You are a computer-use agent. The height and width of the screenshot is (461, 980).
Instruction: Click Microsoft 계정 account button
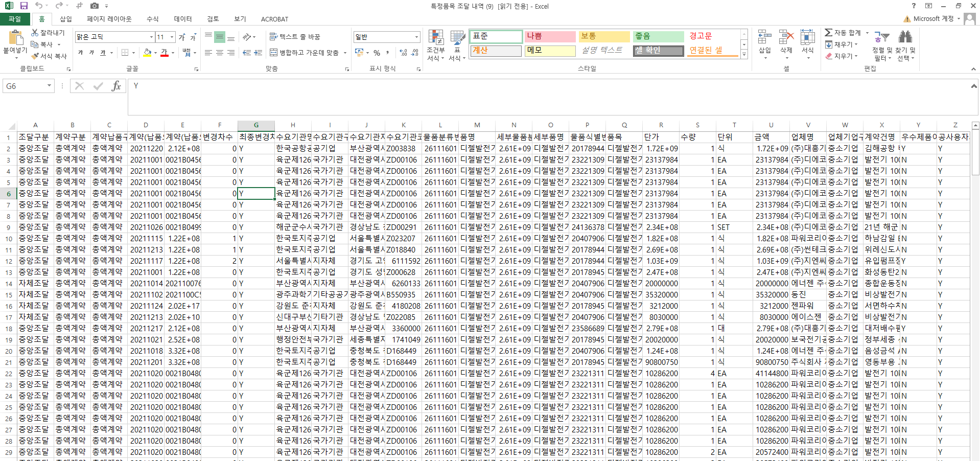(x=932, y=18)
